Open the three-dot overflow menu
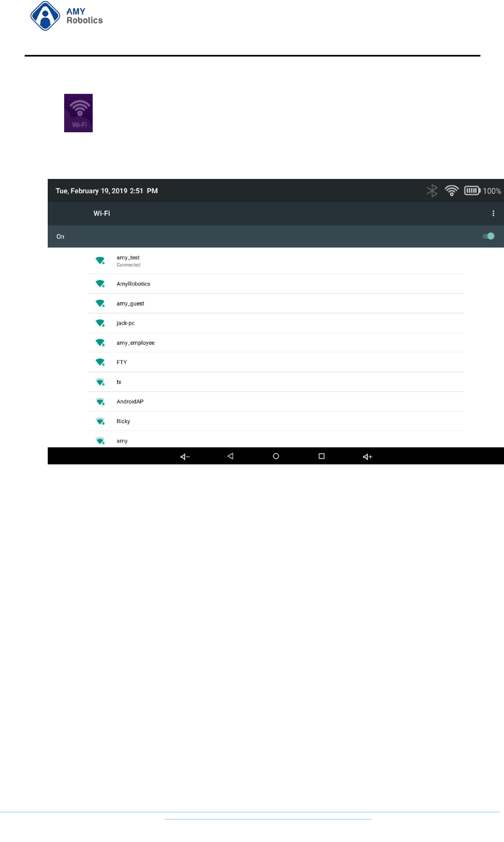The width and height of the screenshot is (504, 842). 493,214
